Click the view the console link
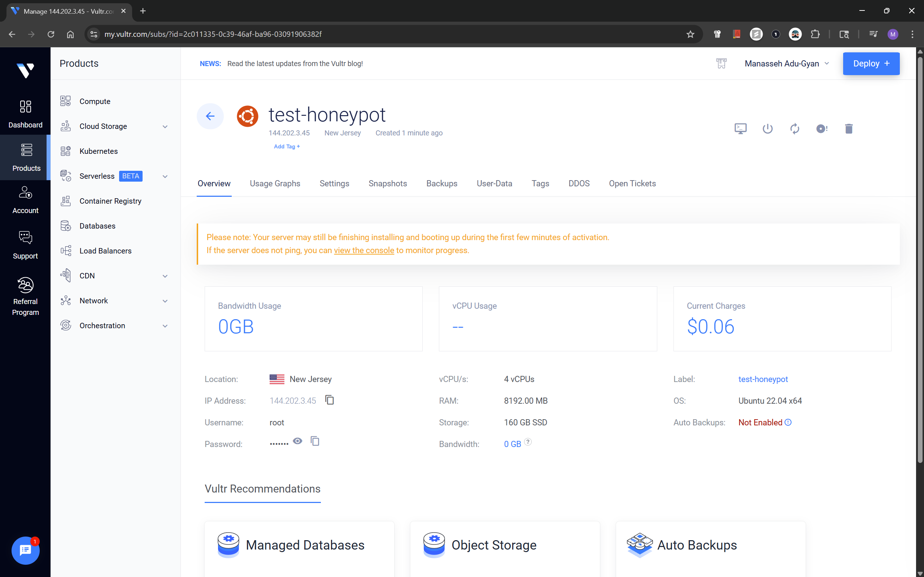 click(364, 250)
